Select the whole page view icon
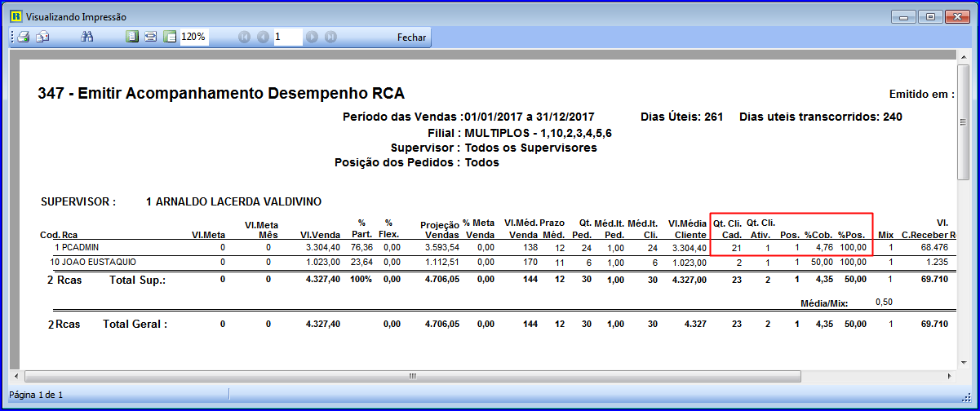This screenshot has width=980, height=411. [132, 37]
